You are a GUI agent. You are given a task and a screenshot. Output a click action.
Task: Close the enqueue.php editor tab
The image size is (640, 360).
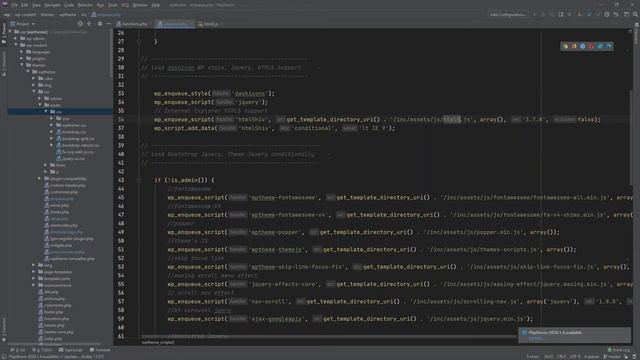pos(192,24)
